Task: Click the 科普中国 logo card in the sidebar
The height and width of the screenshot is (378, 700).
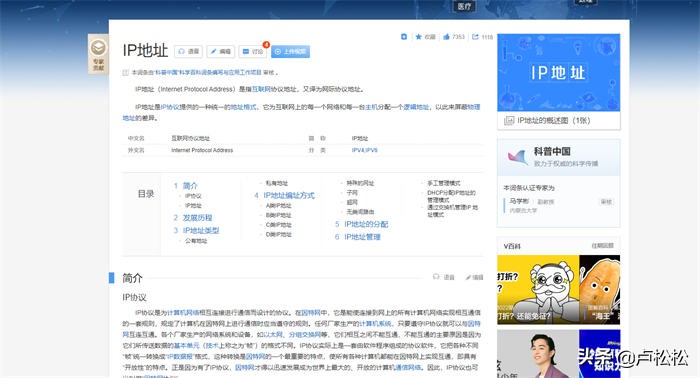Action: 558,157
